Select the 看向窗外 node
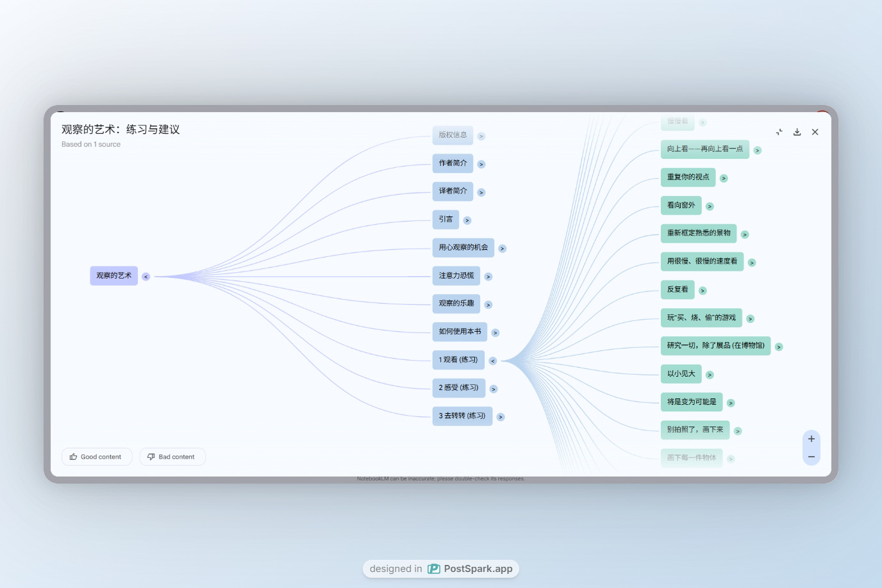 pos(681,205)
